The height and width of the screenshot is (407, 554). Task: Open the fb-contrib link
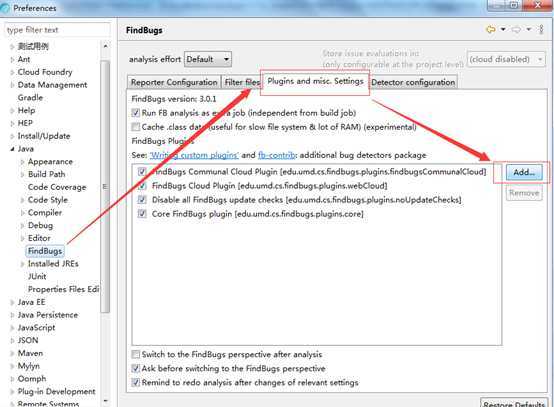click(277, 155)
